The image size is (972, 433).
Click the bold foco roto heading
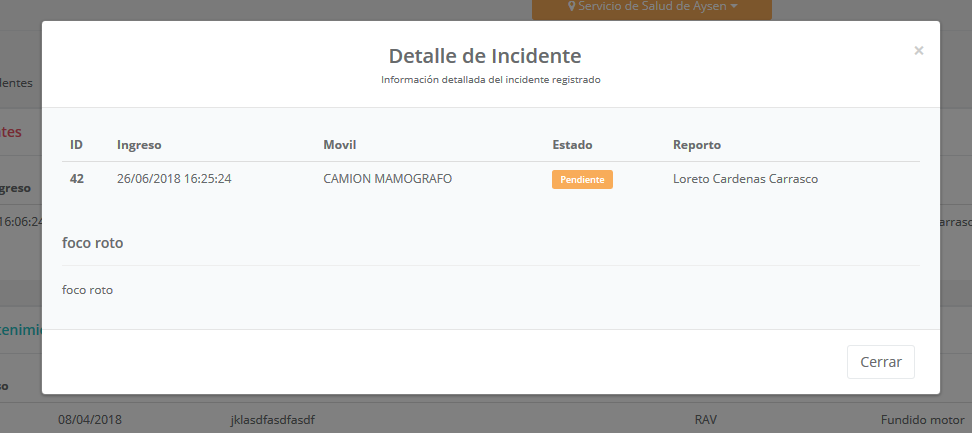[92, 243]
